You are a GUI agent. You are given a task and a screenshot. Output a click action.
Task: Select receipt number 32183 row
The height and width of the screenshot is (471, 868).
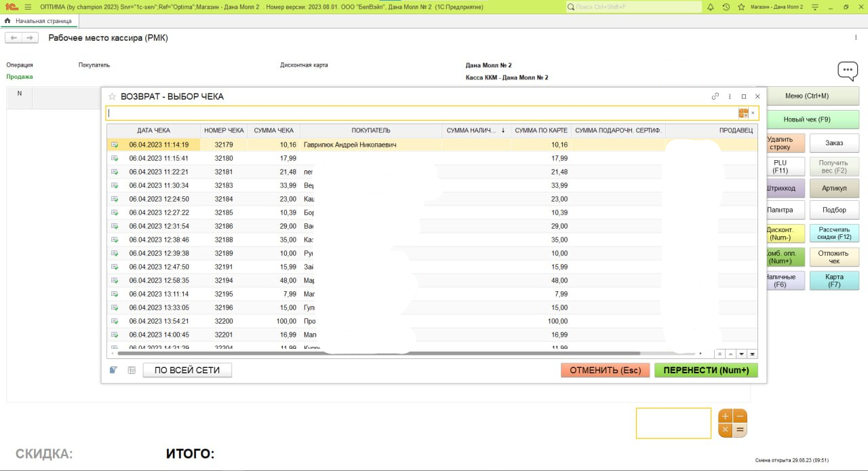pos(223,185)
